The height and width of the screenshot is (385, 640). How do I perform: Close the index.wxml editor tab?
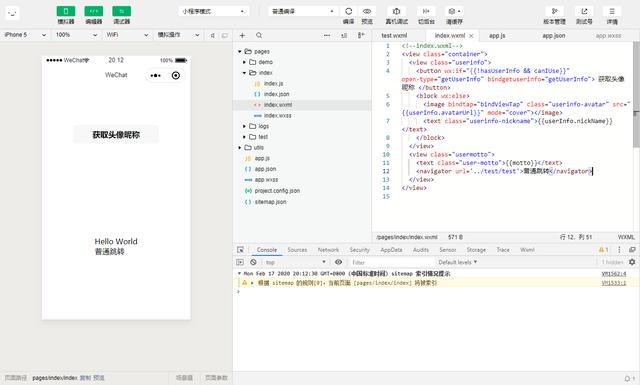(471, 36)
